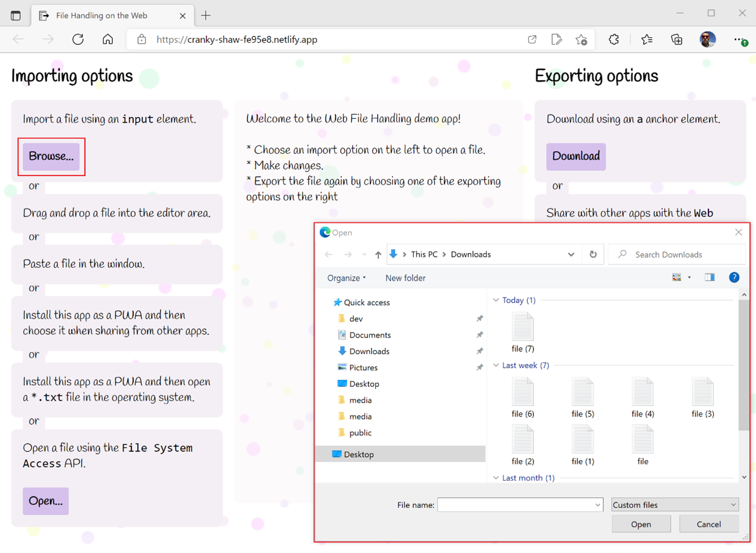Collapse the Today file group
The width and height of the screenshot is (756, 553).
point(496,300)
